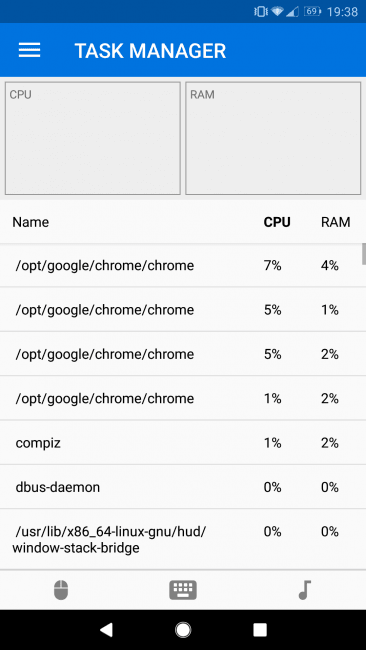Image resolution: width=366 pixels, height=650 pixels.
Task: Tap the mouse control icon
Action: pyautogui.click(x=61, y=589)
